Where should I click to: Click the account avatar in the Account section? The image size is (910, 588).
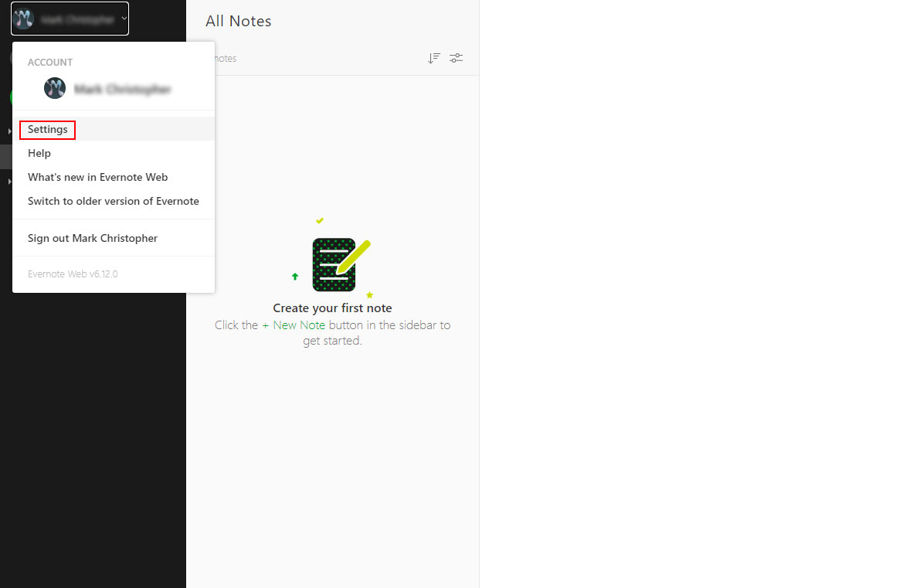[55, 88]
